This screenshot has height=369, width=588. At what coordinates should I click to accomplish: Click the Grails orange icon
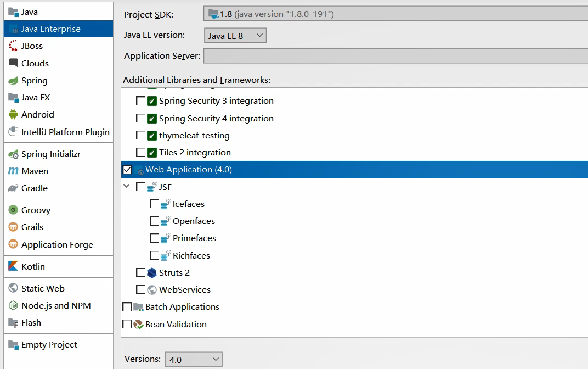pos(13,227)
